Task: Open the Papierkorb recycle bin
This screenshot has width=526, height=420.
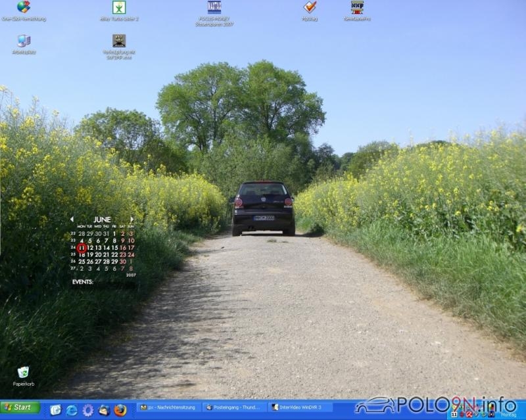Action: pyautogui.click(x=23, y=373)
